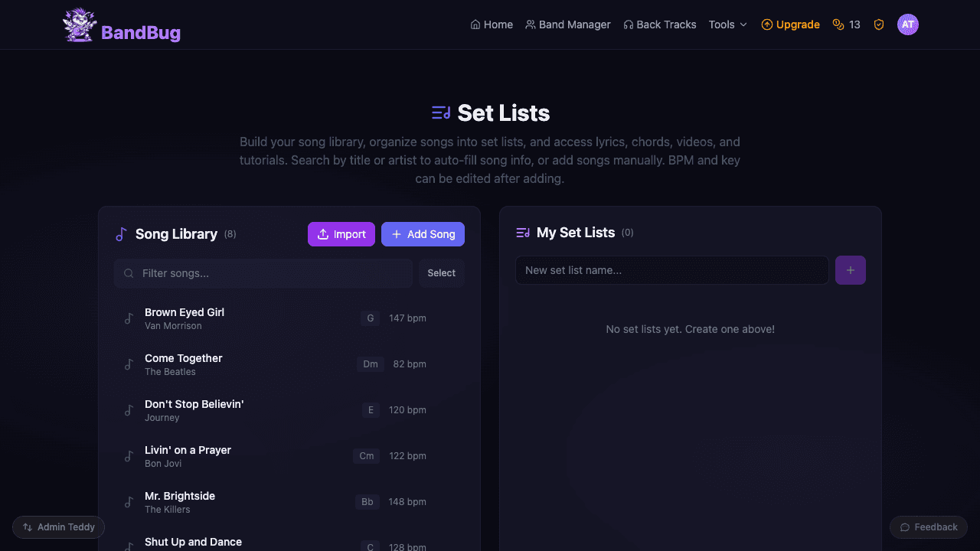This screenshot has height=551, width=980.
Task: Open the AT profile avatar menu
Action: coord(908,24)
